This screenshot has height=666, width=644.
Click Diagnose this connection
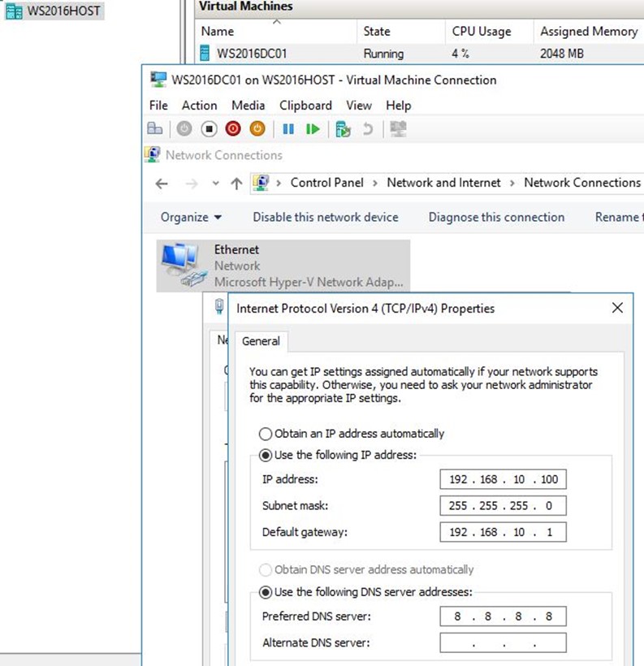pos(496,217)
